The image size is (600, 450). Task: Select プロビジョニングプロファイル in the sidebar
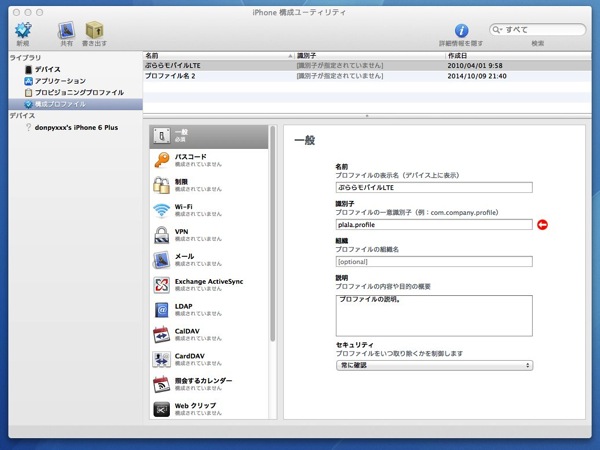[74, 92]
